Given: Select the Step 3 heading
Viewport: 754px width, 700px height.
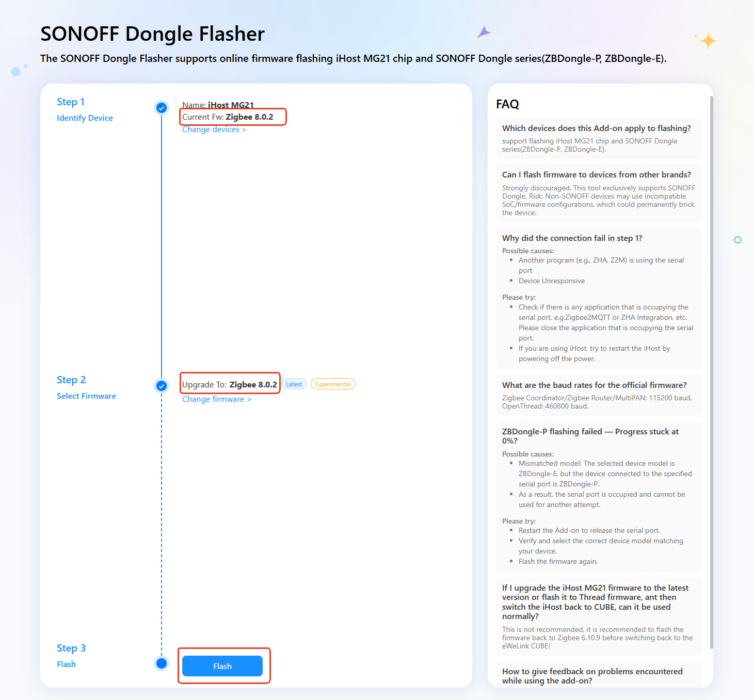Looking at the screenshot, I should (x=71, y=648).
